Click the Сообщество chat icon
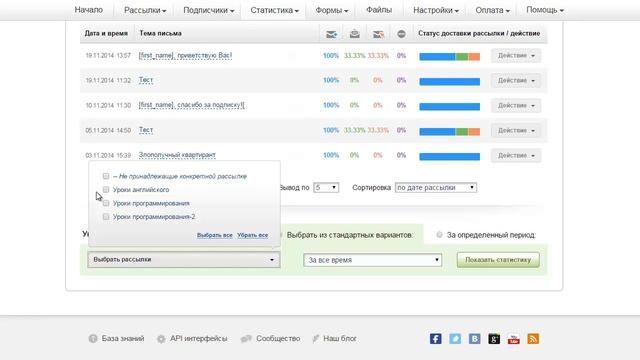Image resolution: width=640 pixels, height=360 pixels. (246, 339)
